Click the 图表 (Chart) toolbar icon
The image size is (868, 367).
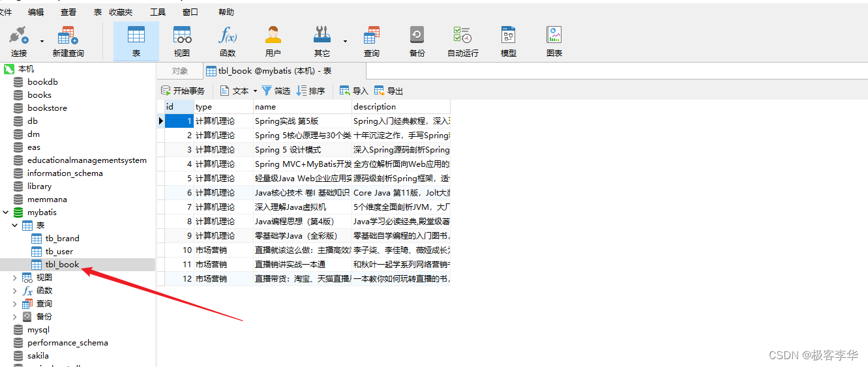[554, 42]
